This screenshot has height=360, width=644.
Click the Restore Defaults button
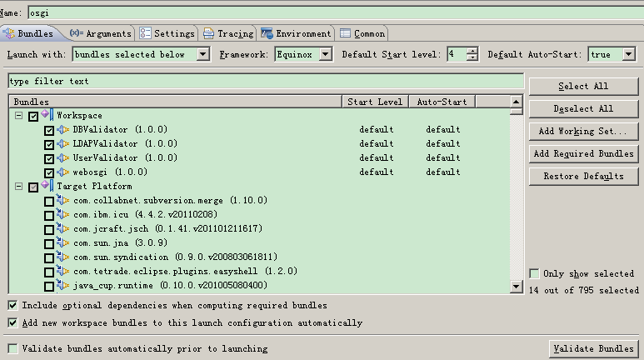583,177
